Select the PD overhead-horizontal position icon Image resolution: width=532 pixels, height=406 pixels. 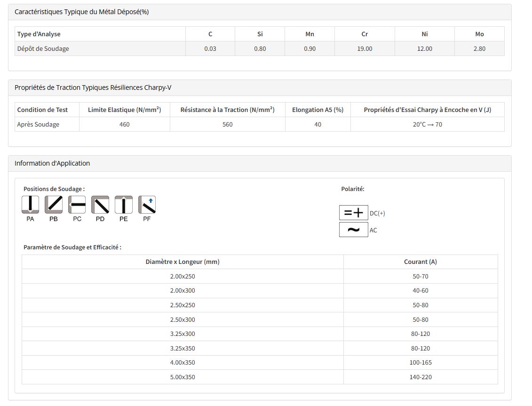100,205
